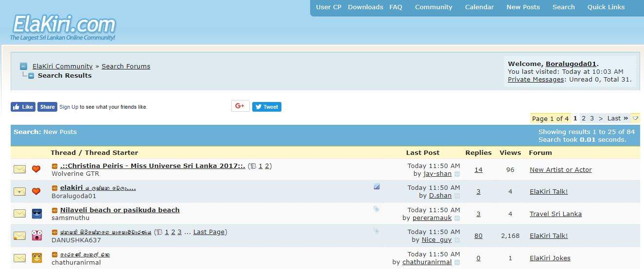Sort results by Last Post column header
The image size is (644, 269).
coord(423,152)
